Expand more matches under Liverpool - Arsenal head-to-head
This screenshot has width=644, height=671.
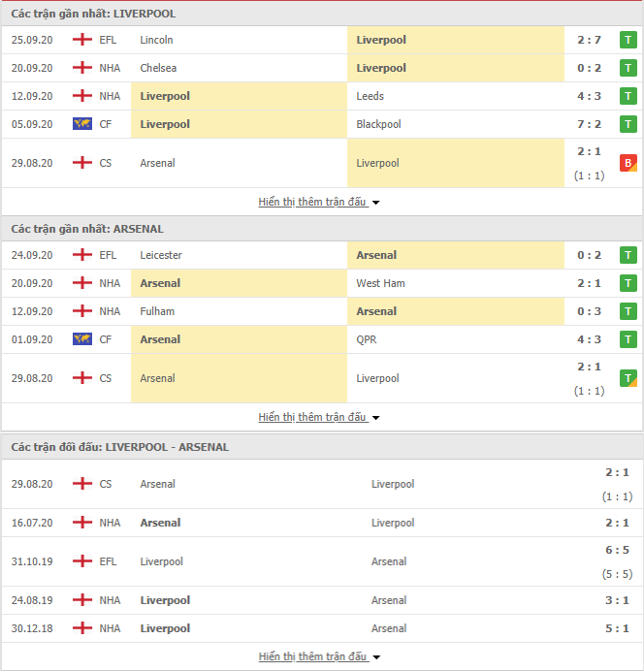tap(318, 656)
